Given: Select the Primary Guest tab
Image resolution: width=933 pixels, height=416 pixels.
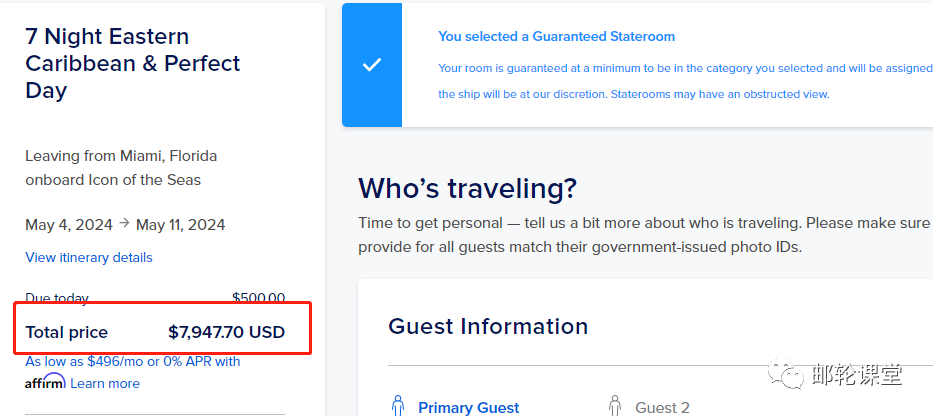Looking at the screenshot, I should coord(468,408).
